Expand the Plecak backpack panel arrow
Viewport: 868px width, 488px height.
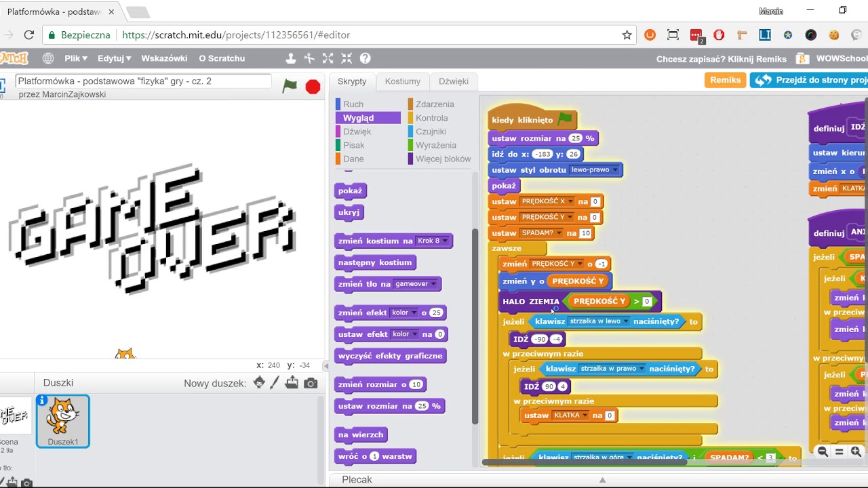(x=602, y=480)
